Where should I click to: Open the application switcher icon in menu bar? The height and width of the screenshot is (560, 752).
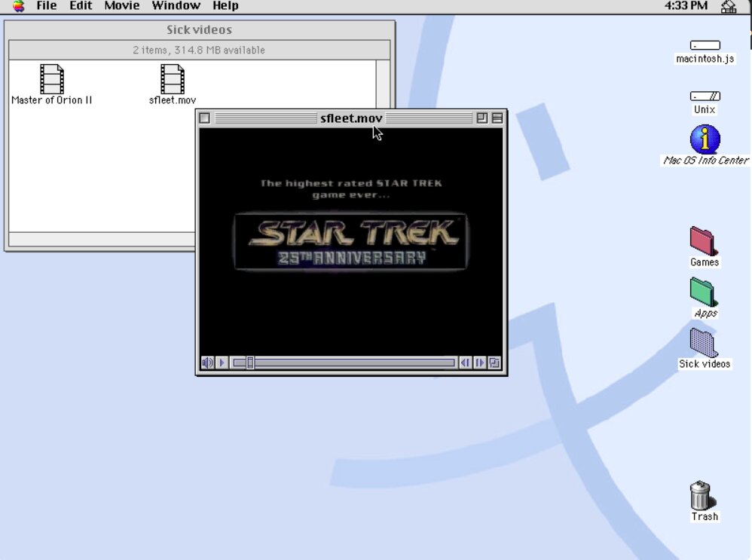click(729, 6)
